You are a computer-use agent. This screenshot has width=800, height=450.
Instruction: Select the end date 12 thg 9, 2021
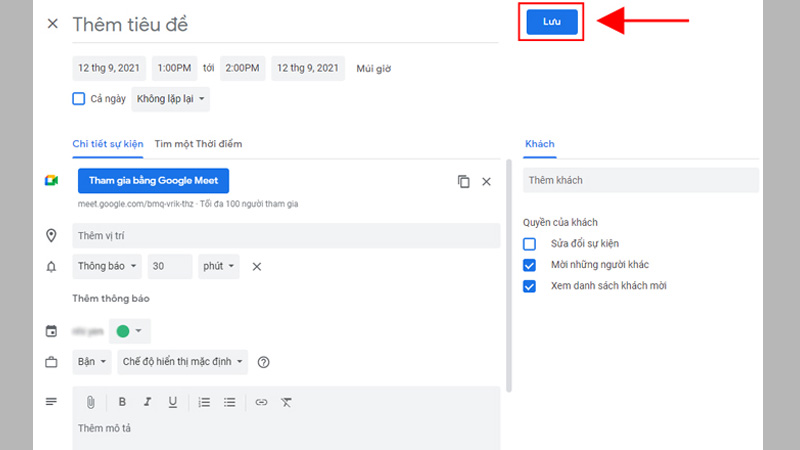308,68
